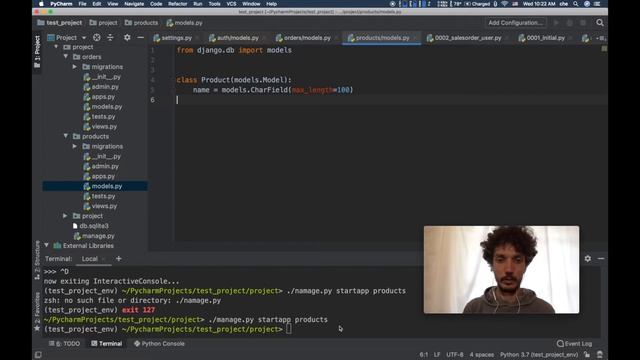Click the 6:1 cursor position indicator
The image size is (640, 360).
424,355
